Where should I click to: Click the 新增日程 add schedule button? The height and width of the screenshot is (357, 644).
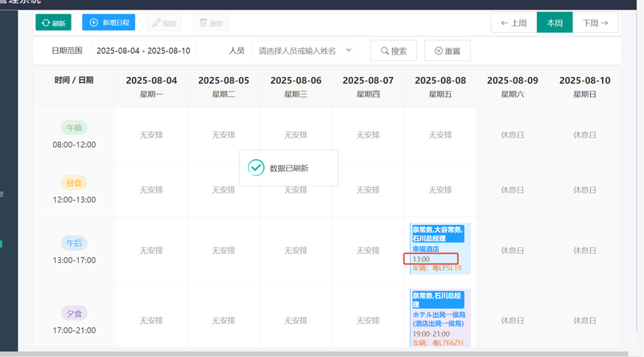pos(109,23)
